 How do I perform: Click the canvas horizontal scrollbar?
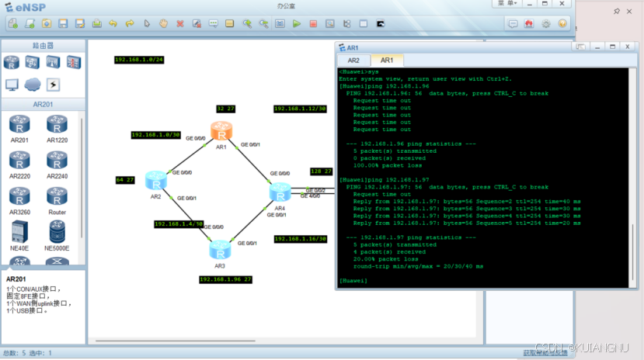coord(176,341)
